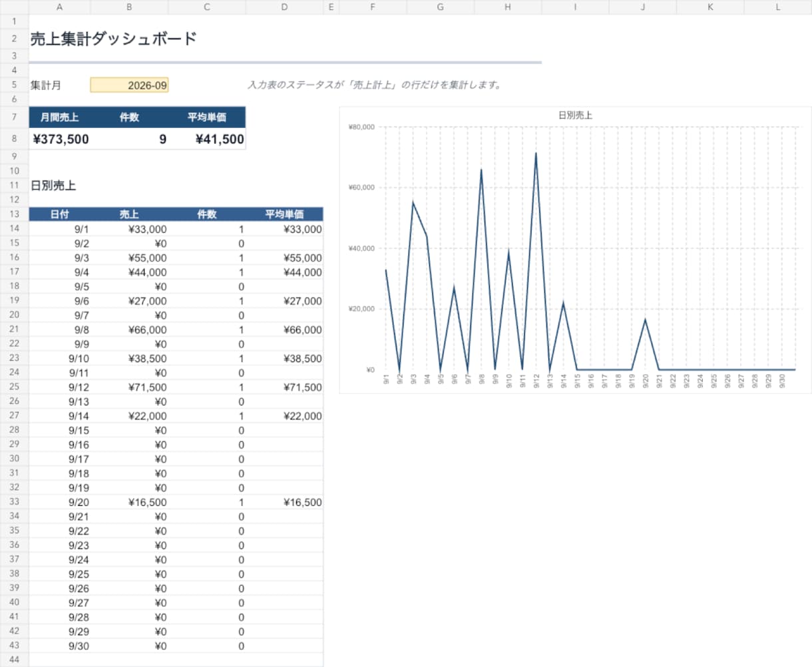
Task: Select the date cell 9/20
Action: [60, 502]
